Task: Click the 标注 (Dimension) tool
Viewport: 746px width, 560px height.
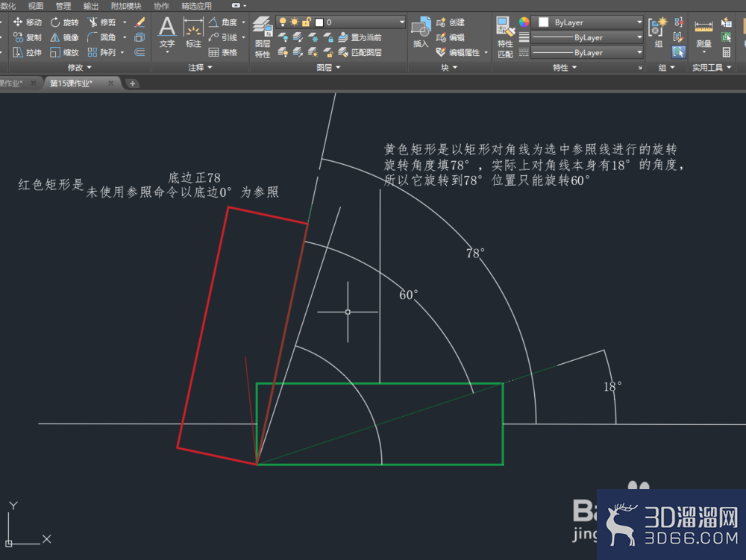Action: (193, 32)
